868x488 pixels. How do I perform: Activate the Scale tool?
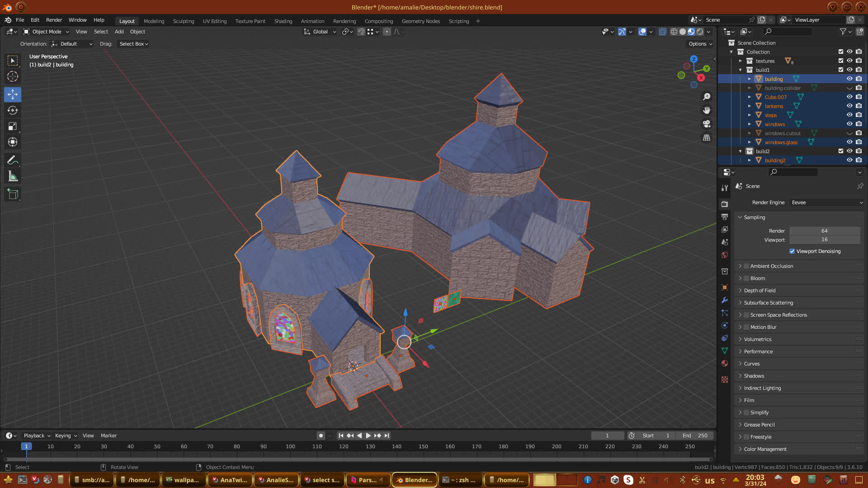click(13, 127)
